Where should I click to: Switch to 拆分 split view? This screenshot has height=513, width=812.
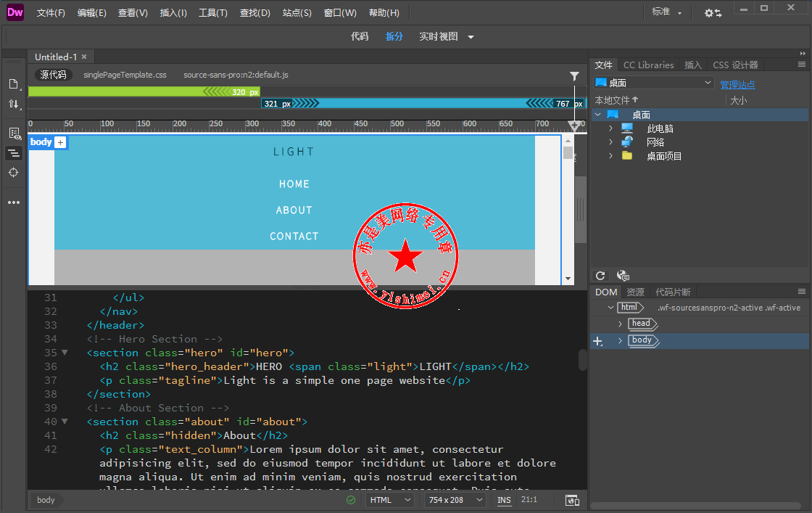(394, 37)
